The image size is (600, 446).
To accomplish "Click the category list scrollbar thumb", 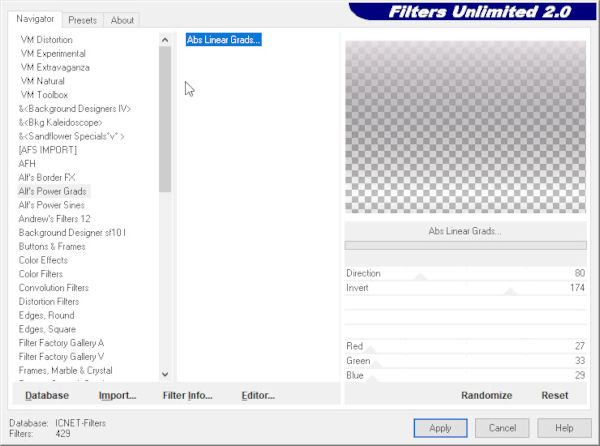I will 165,119.
